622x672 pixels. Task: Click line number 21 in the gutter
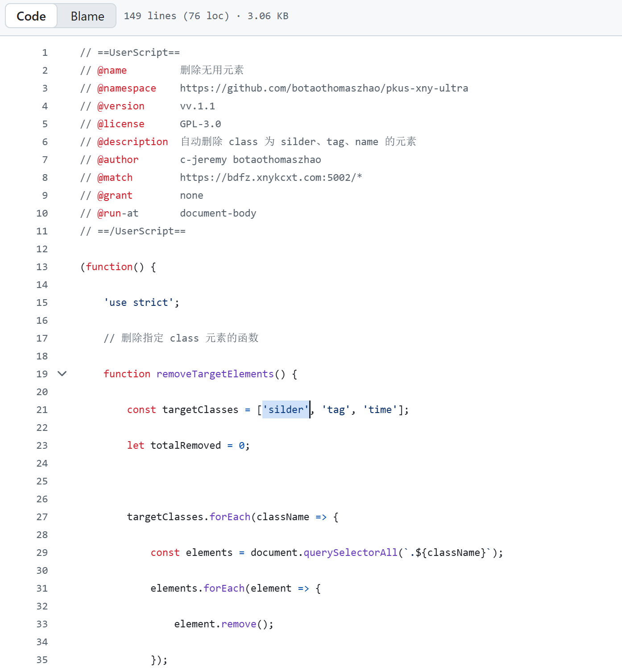(42, 410)
